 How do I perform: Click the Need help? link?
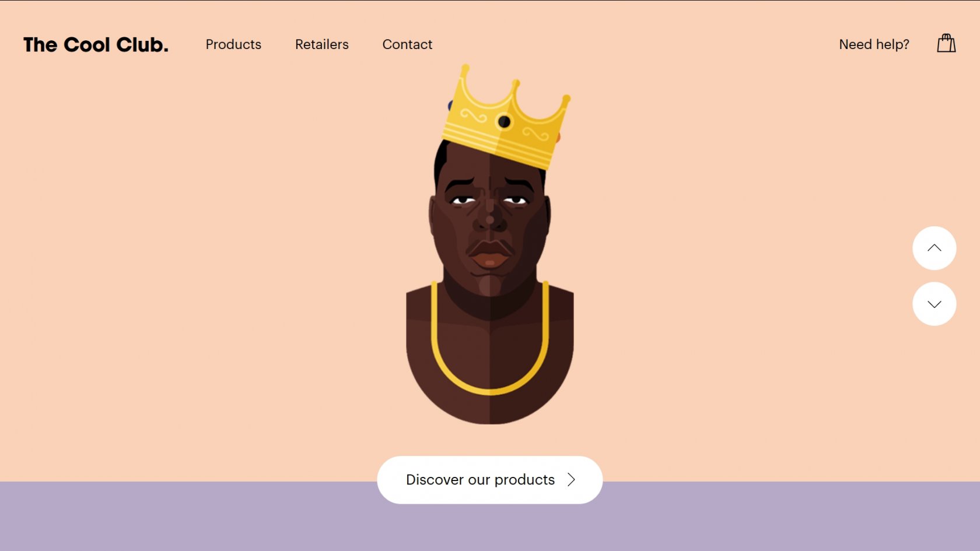(874, 44)
